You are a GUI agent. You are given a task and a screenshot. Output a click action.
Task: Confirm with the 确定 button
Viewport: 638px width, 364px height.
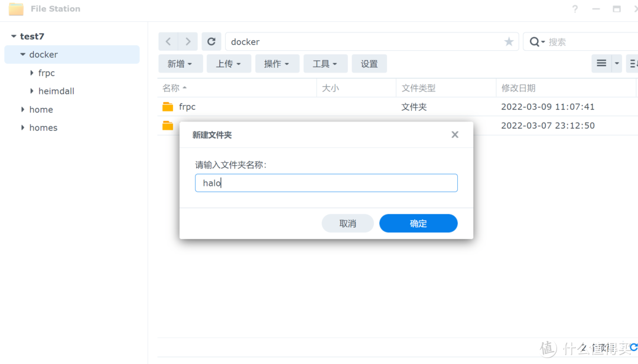tap(418, 224)
